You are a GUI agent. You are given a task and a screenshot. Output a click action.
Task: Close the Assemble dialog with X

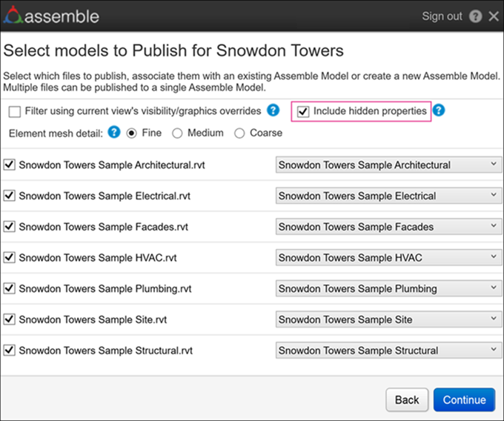494,16
